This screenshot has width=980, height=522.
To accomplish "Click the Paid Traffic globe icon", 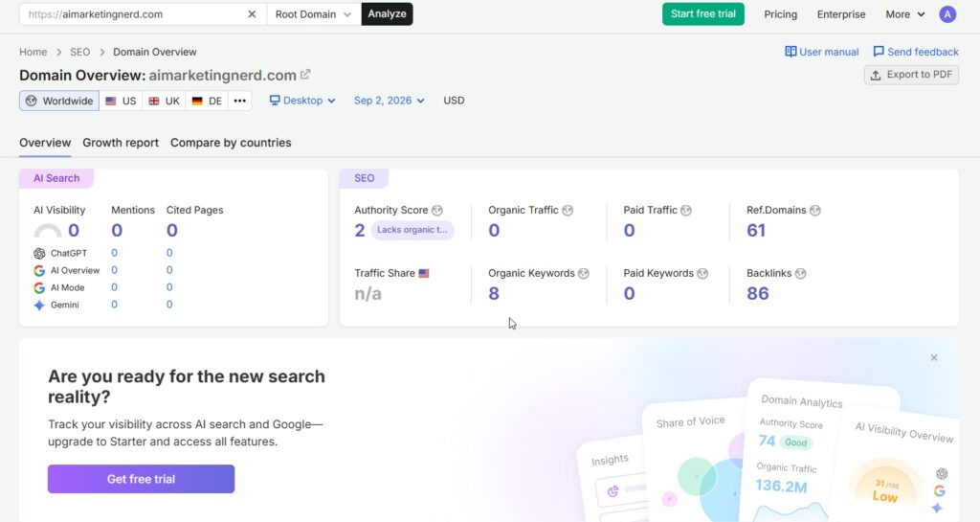I will point(686,211).
